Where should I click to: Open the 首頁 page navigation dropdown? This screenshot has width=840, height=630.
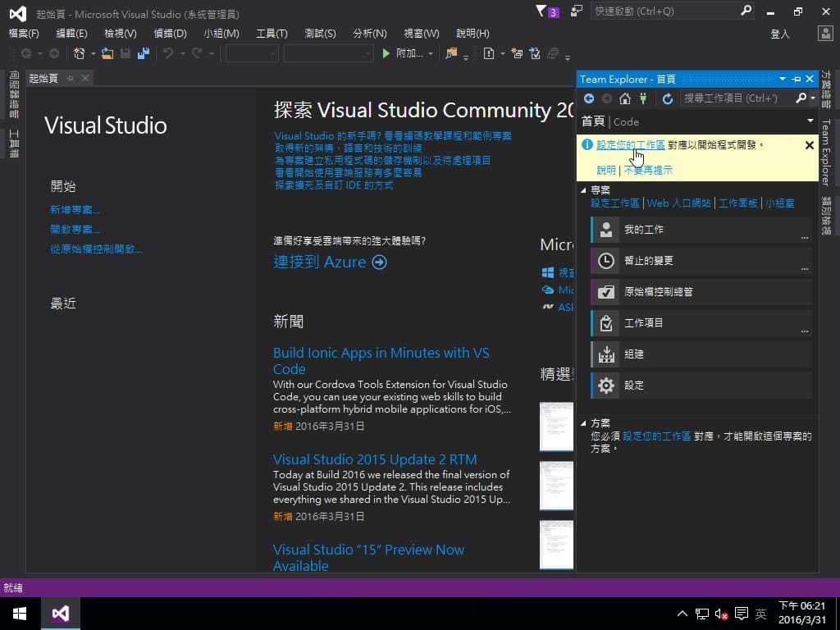tap(810, 121)
